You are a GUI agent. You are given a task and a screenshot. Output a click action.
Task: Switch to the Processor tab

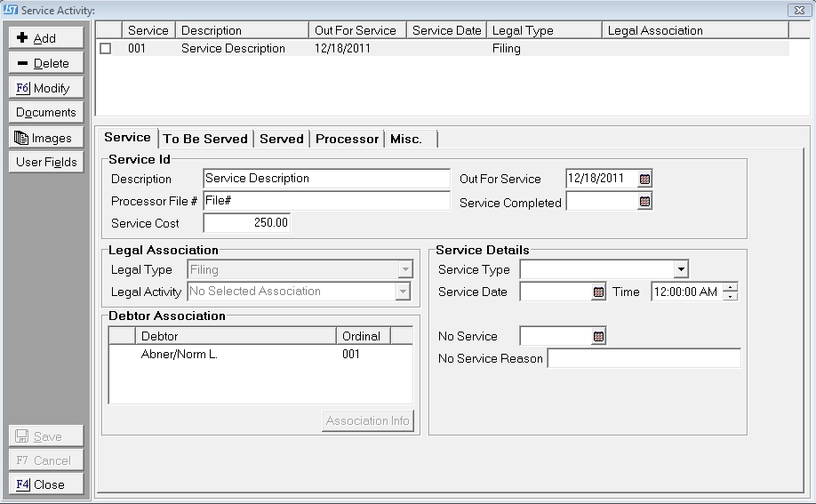coord(347,139)
